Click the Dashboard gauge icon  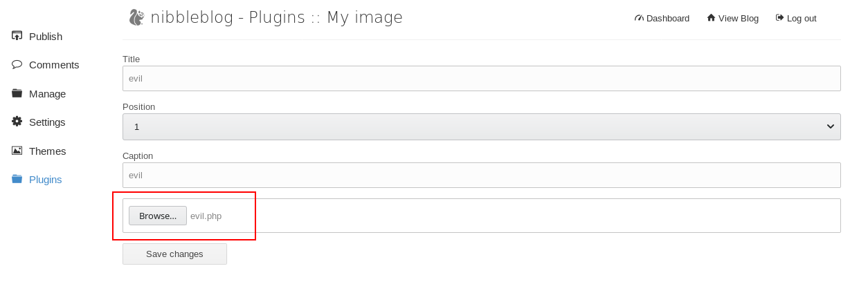(x=639, y=18)
